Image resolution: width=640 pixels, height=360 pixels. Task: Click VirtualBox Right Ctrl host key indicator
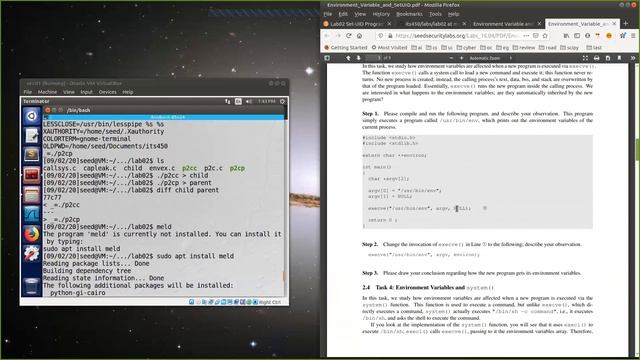click(269, 302)
